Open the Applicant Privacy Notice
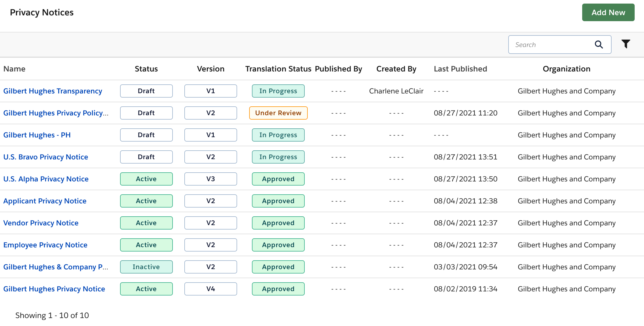The image size is (644, 326). coord(45,201)
